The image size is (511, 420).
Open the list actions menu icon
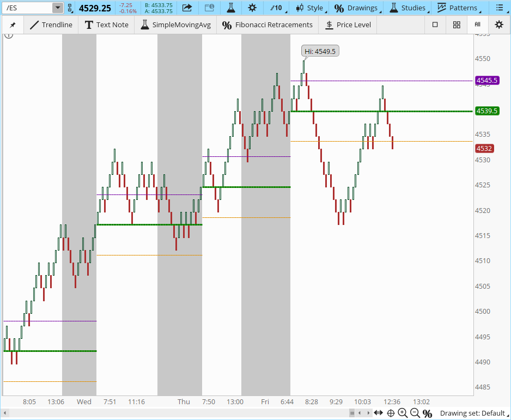[499, 8]
